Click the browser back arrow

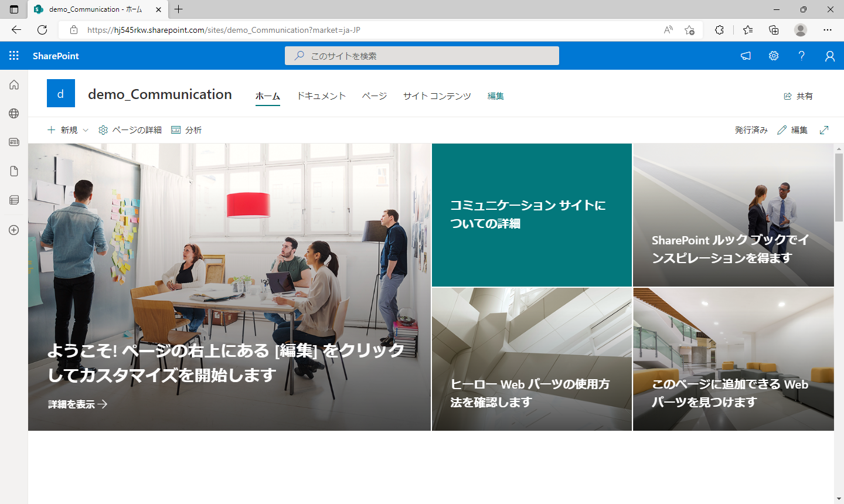pos(16,30)
